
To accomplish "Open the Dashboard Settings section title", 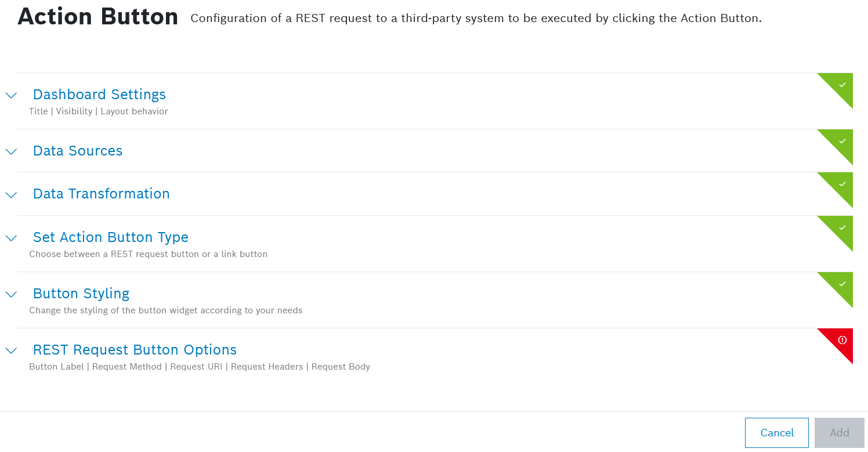I will click(x=99, y=95).
